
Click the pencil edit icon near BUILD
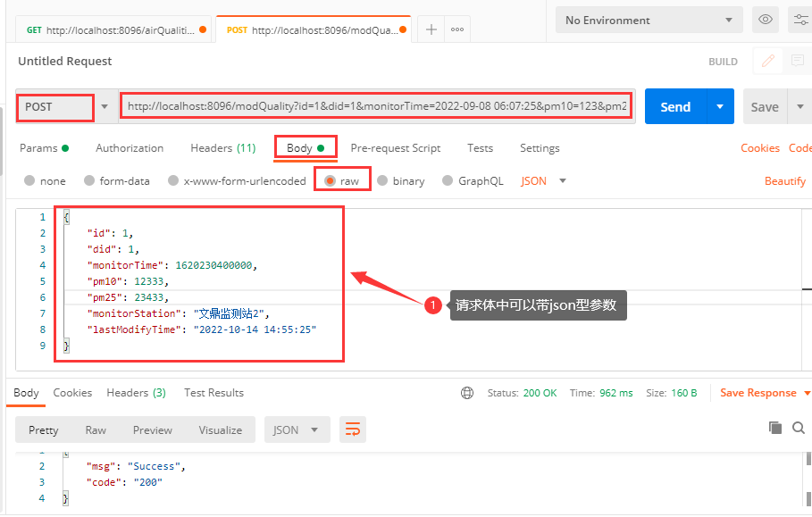tap(766, 62)
